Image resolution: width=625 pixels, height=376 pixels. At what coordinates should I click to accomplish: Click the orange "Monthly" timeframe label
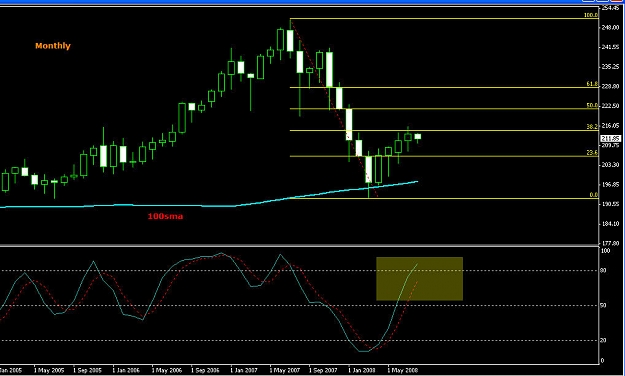click(53, 46)
